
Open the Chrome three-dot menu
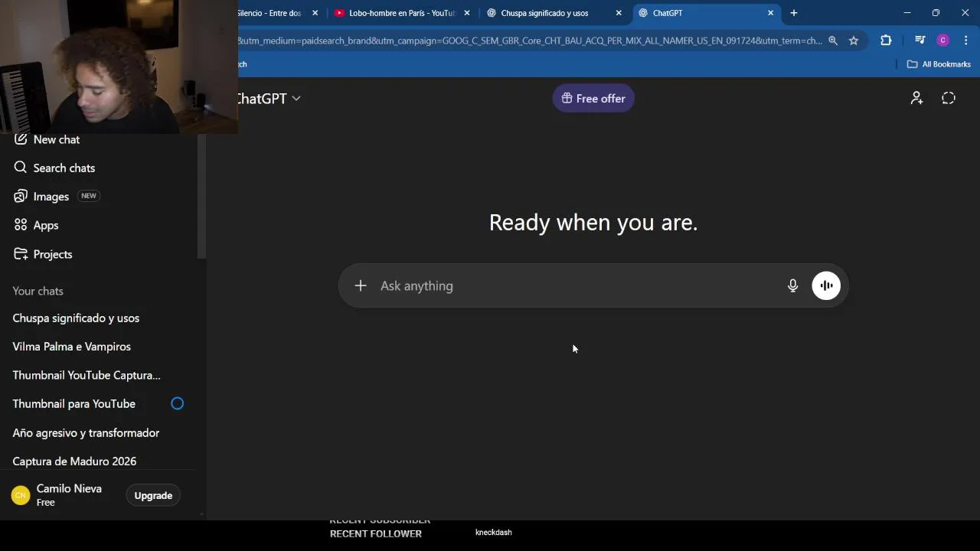pos(966,41)
